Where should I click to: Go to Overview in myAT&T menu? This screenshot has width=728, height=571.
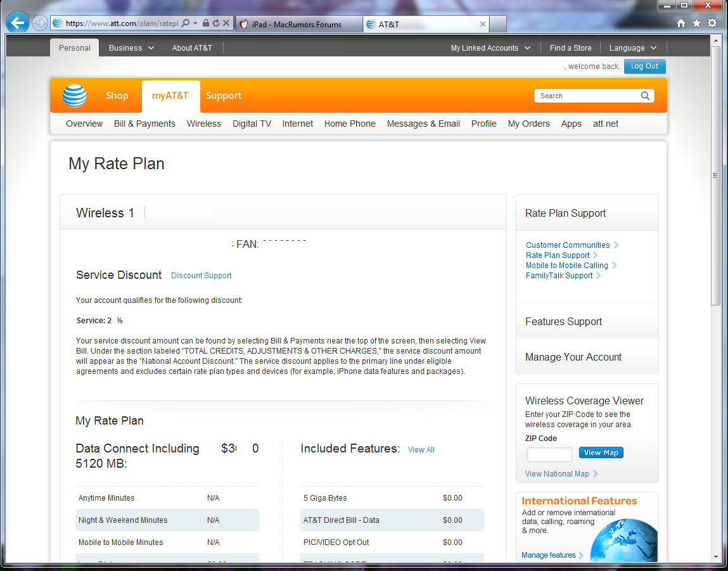click(84, 124)
